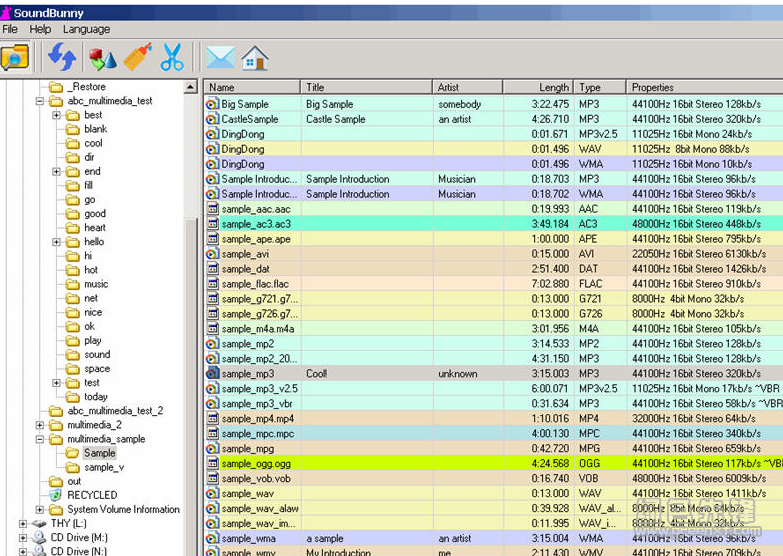
Task: Expand the end folder node
Action: 56,171
